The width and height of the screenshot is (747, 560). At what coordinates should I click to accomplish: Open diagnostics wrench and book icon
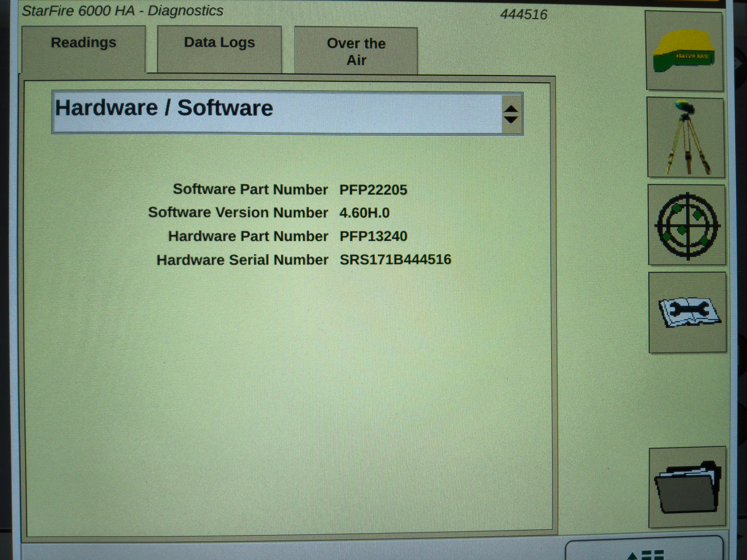tap(688, 313)
